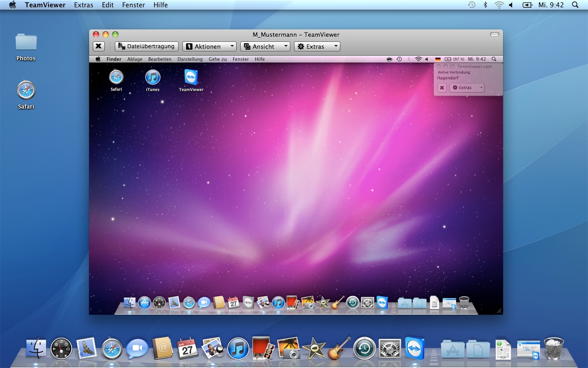Click the volume icon in the local menu bar
The width and height of the screenshot is (588, 368).
(511, 5)
